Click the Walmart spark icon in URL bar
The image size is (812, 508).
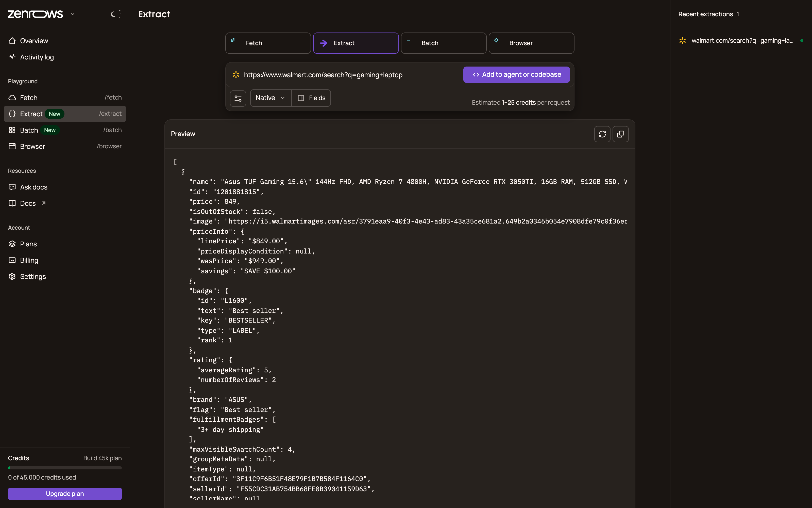[236, 75]
